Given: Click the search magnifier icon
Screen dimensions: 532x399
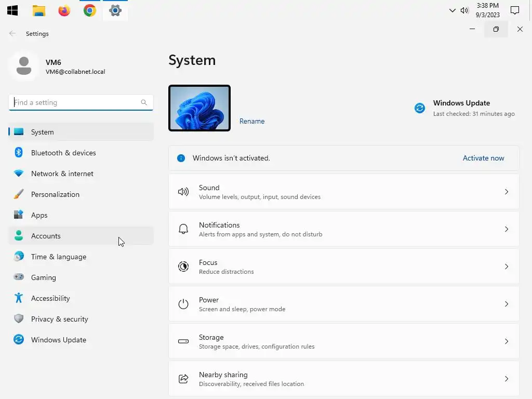Looking at the screenshot, I should point(144,102).
